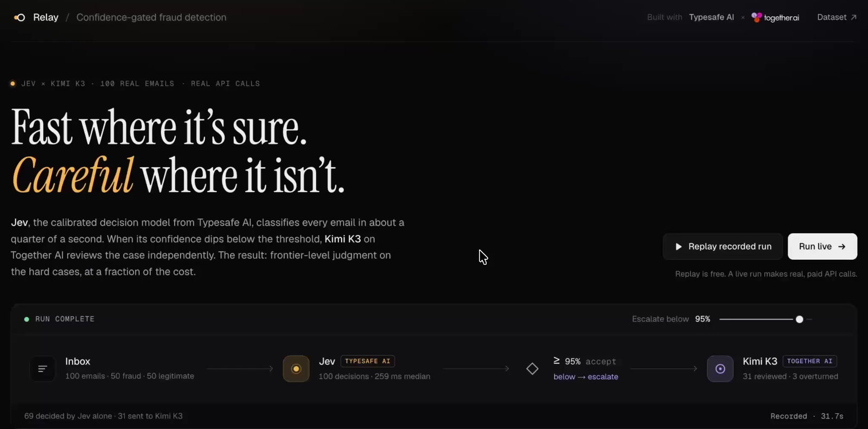Click the Inbox node title

coord(78,361)
